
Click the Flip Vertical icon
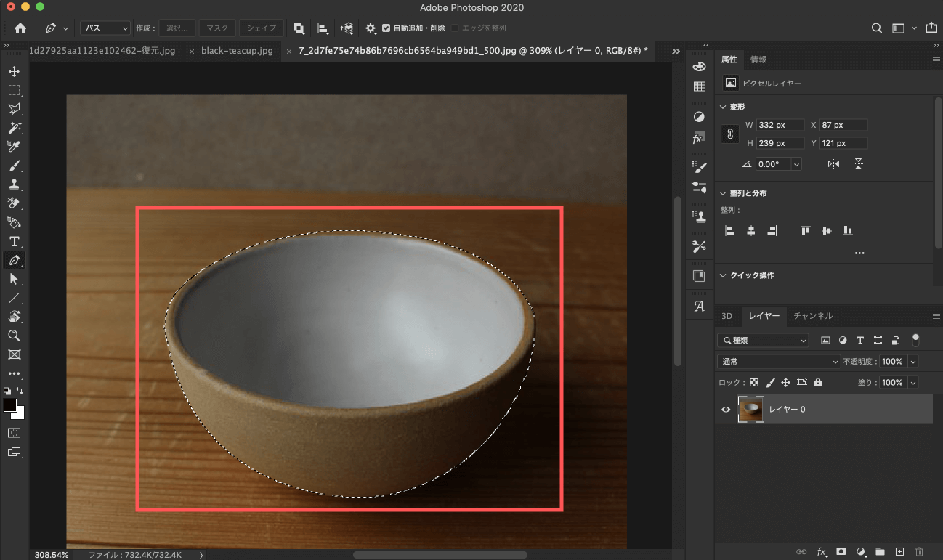858,164
